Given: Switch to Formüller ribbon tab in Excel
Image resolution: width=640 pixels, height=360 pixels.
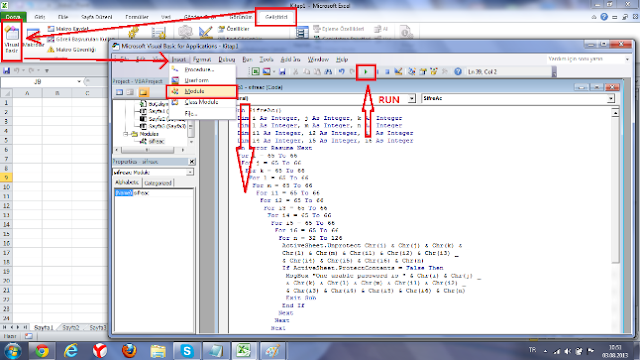Looking at the screenshot, I should click(x=137, y=17).
